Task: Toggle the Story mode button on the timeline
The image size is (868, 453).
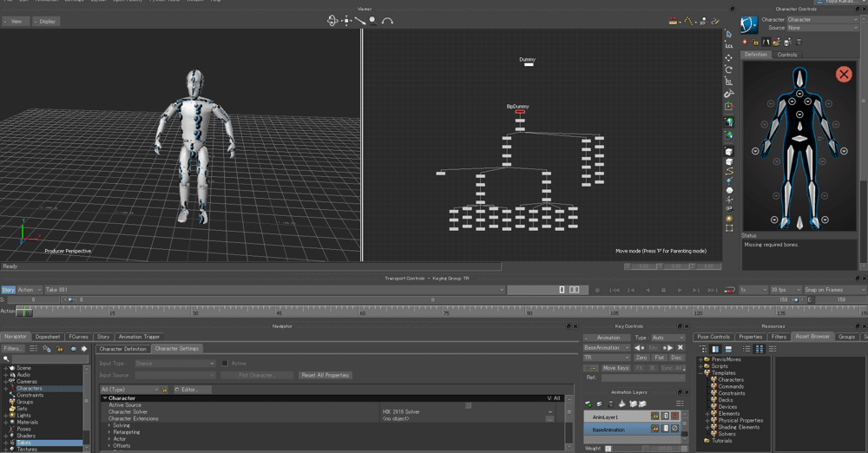Action: [9, 290]
